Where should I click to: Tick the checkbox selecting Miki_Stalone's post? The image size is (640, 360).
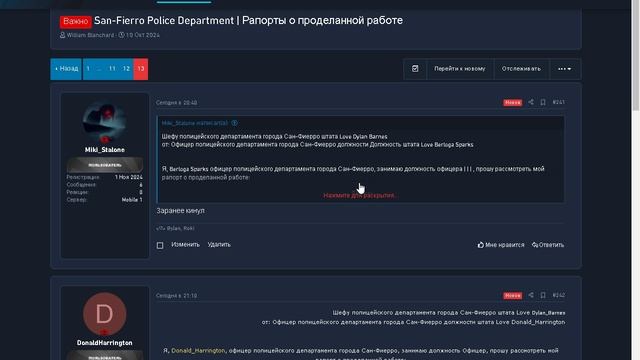point(160,245)
